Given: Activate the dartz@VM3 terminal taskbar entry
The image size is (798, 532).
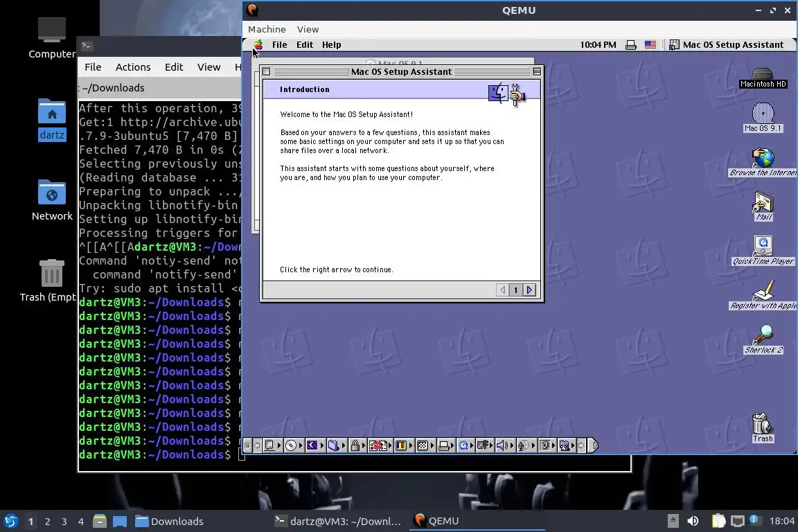Looking at the screenshot, I should (338, 522).
